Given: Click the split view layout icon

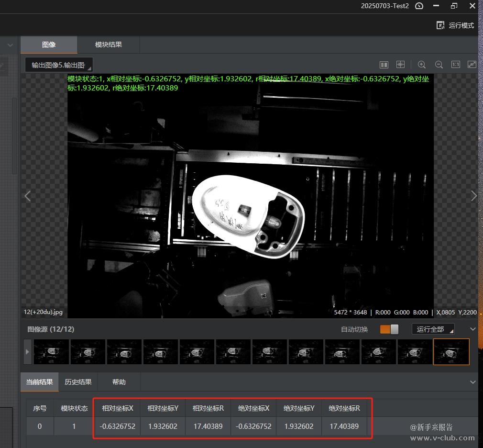Looking at the screenshot, I should (384, 65).
